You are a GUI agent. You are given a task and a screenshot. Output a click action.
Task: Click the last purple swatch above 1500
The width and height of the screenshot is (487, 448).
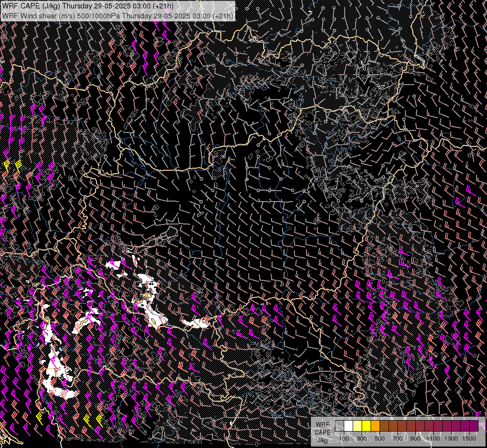pos(474,426)
